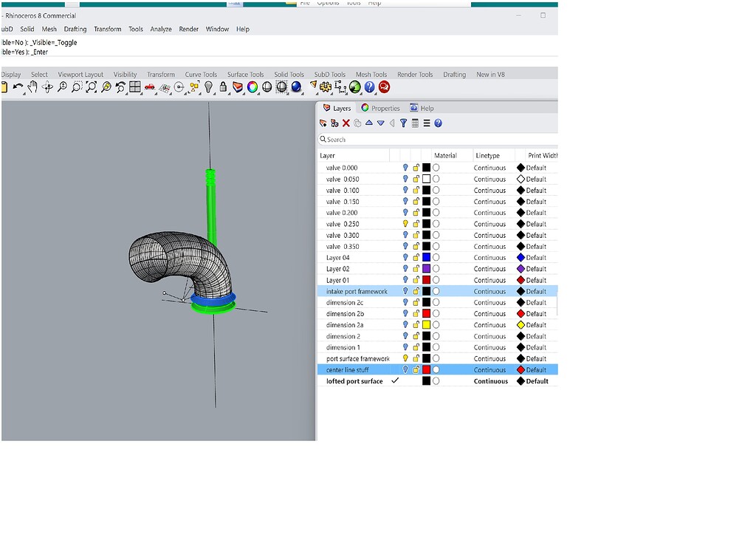The image size is (756, 540).
Task: Change the material color of Layer 01
Action: point(436,280)
